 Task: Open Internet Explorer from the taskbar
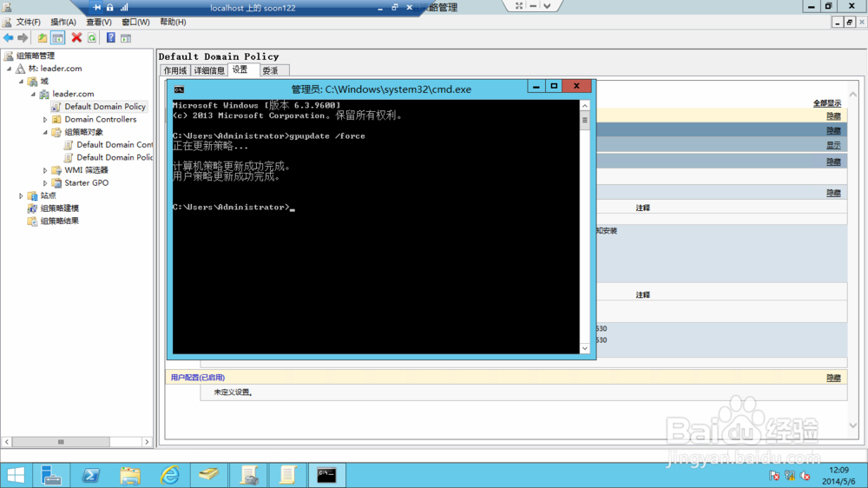[169, 475]
